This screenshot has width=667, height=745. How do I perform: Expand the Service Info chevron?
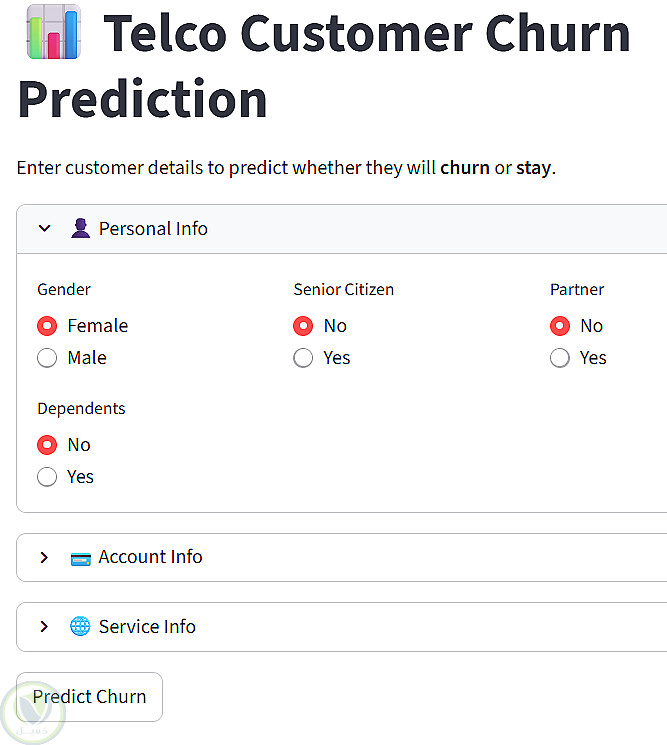44,627
